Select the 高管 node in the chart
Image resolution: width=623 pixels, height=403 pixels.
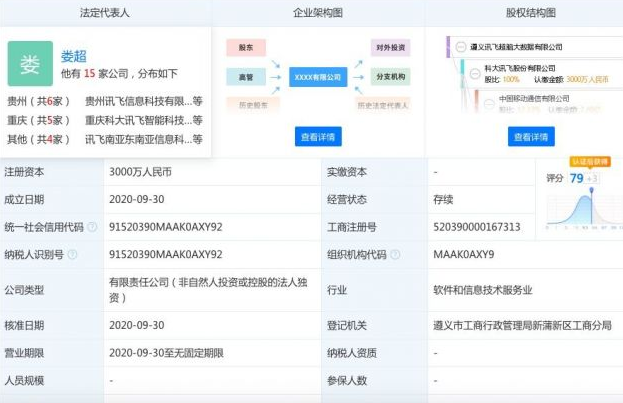click(245, 76)
